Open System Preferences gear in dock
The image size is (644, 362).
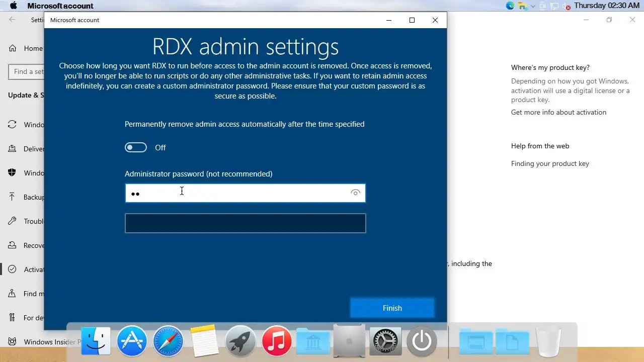pyautogui.click(x=385, y=341)
